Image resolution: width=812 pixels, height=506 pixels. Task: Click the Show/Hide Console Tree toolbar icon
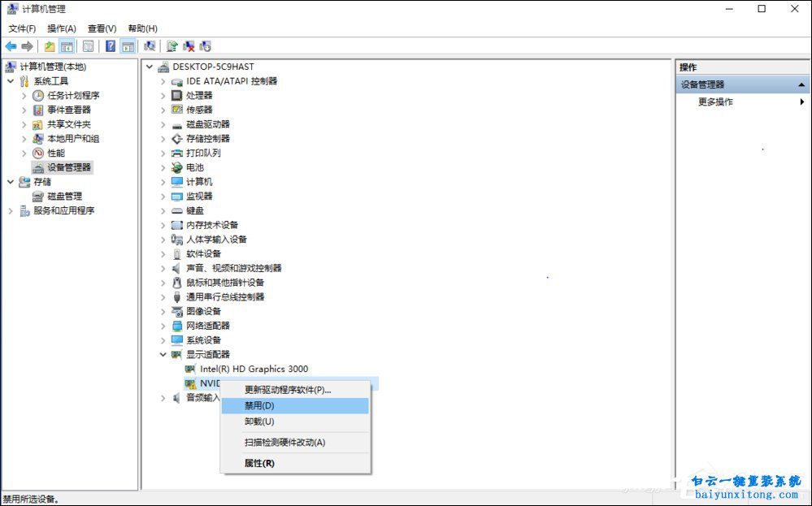pyautogui.click(x=65, y=46)
